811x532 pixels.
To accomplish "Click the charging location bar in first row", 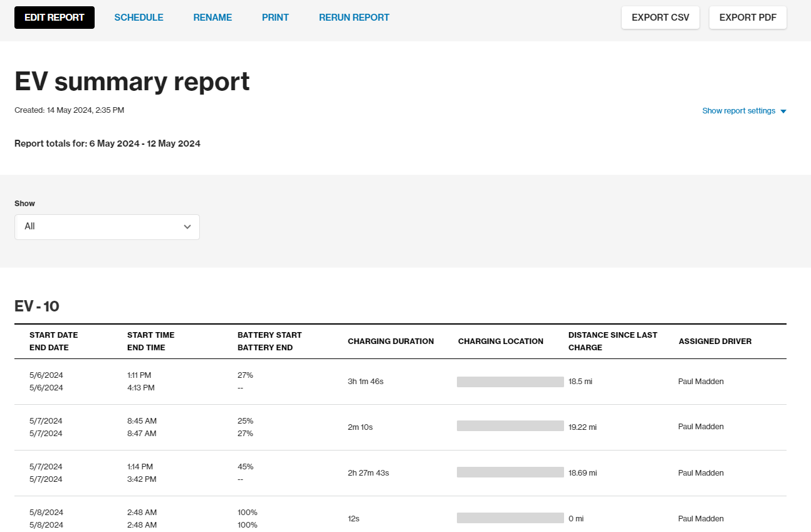I will pos(510,381).
